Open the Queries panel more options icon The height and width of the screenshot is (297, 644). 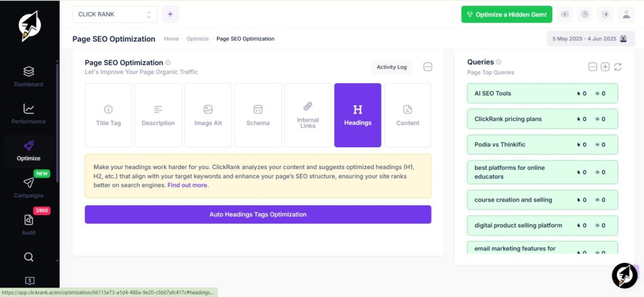592,67
